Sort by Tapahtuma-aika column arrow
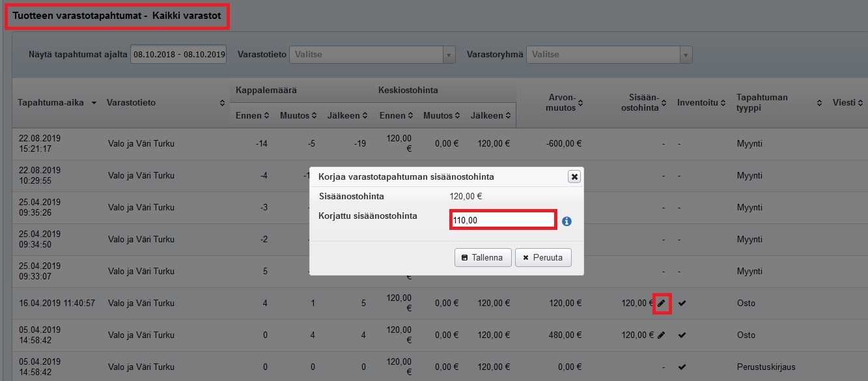The height and width of the screenshot is (381, 868). (94, 103)
